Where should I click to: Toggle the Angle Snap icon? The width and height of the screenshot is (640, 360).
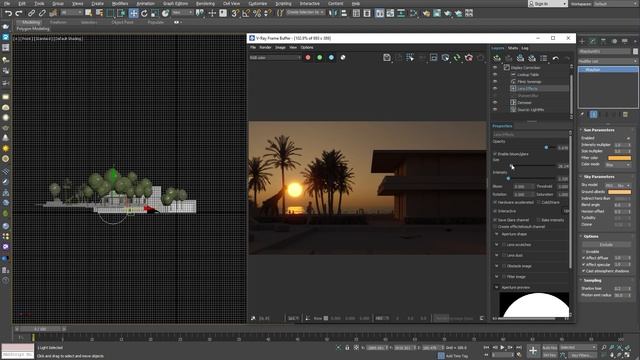pos(246,13)
